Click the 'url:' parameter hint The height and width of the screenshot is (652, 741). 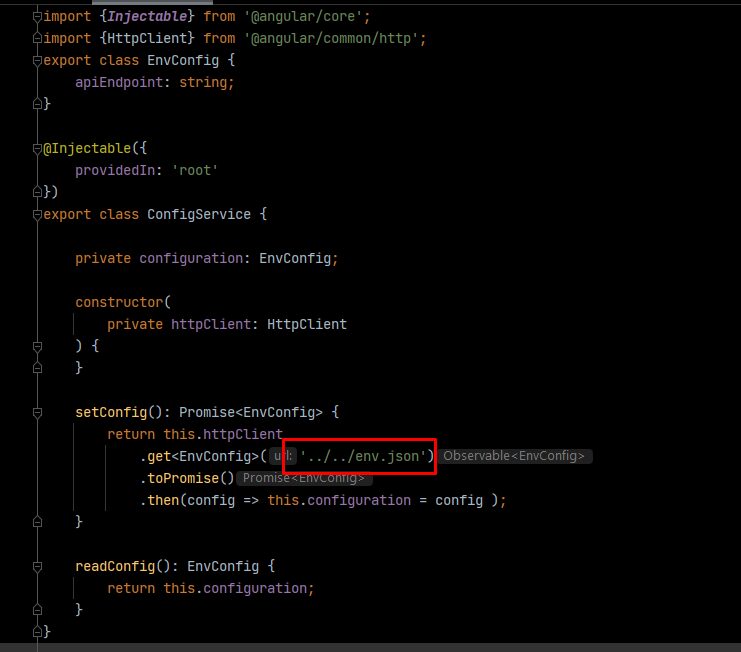click(x=283, y=456)
